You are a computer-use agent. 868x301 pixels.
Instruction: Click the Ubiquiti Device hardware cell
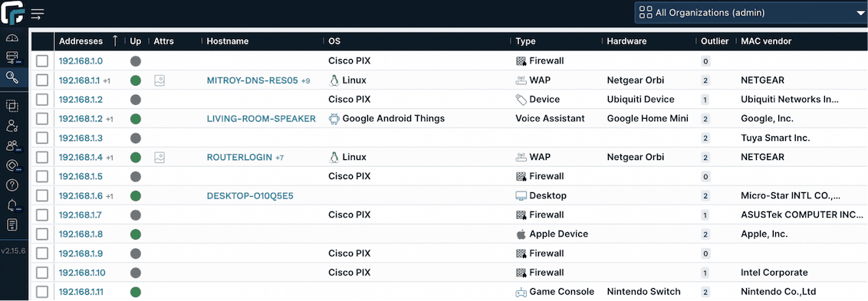tap(640, 100)
